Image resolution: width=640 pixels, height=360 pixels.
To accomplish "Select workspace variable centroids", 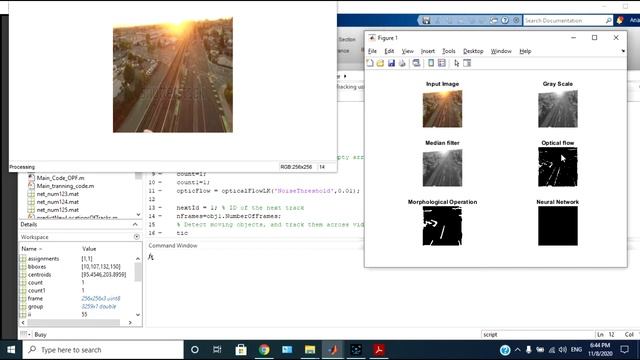I will click(40, 275).
